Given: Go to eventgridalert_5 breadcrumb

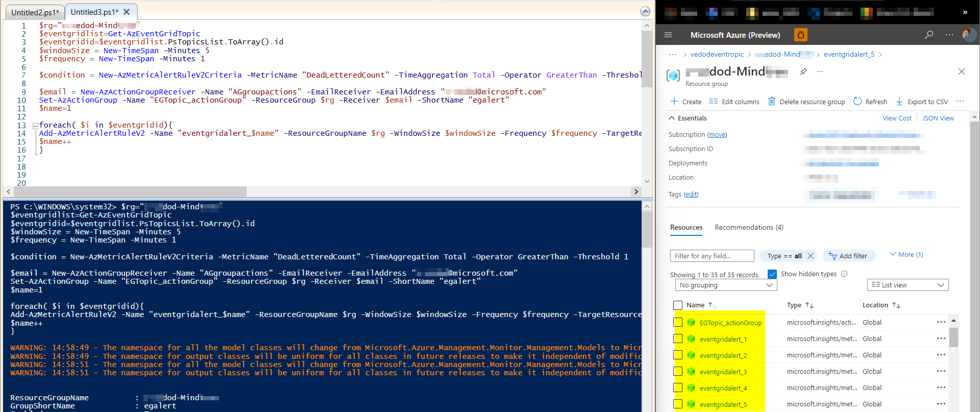Looking at the screenshot, I should [x=849, y=54].
